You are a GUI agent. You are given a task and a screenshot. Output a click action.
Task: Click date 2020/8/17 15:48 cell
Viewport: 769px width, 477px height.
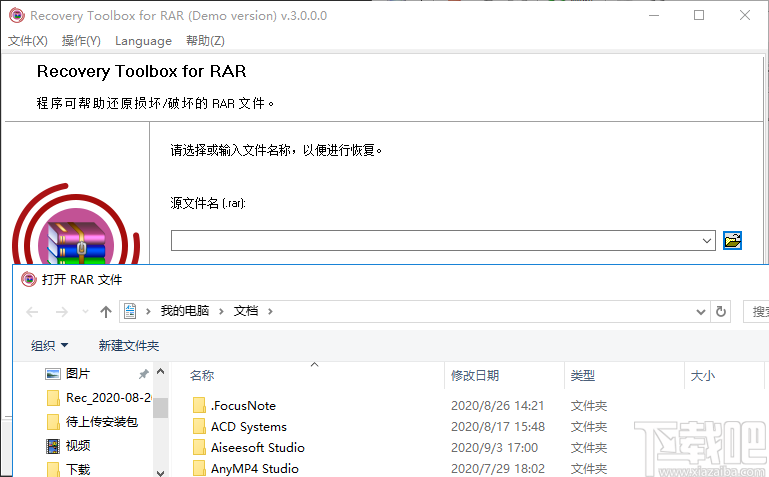pos(497,427)
